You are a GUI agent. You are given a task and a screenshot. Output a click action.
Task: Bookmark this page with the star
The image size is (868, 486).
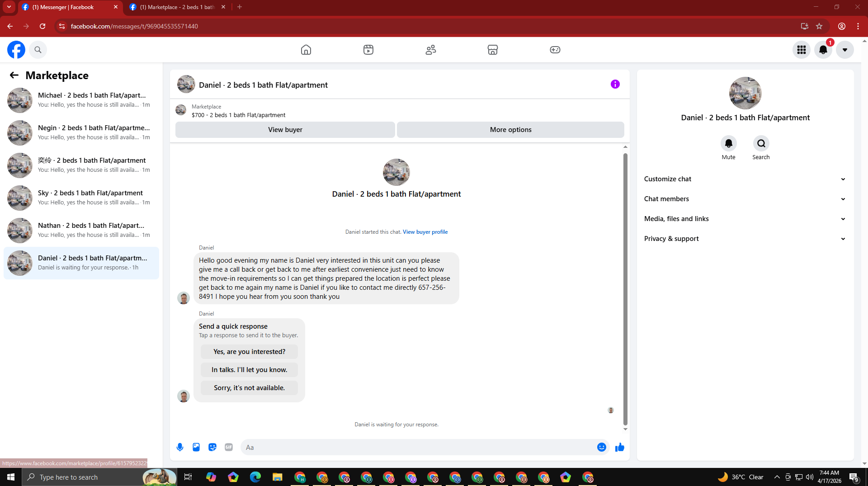point(819,26)
